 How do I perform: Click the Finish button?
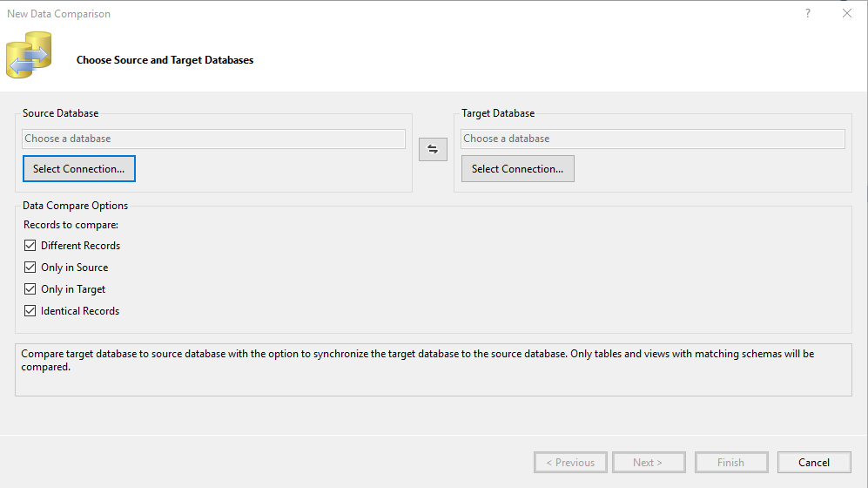(x=730, y=463)
